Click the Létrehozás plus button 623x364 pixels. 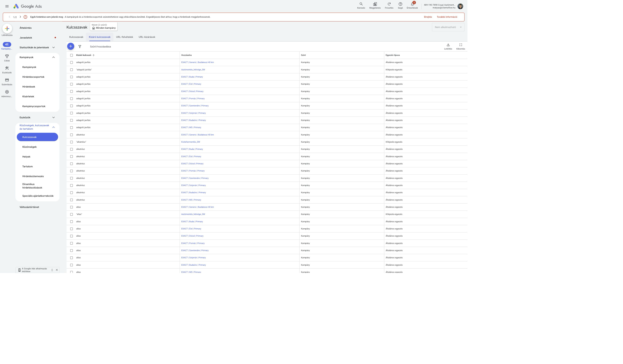click(7, 28)
